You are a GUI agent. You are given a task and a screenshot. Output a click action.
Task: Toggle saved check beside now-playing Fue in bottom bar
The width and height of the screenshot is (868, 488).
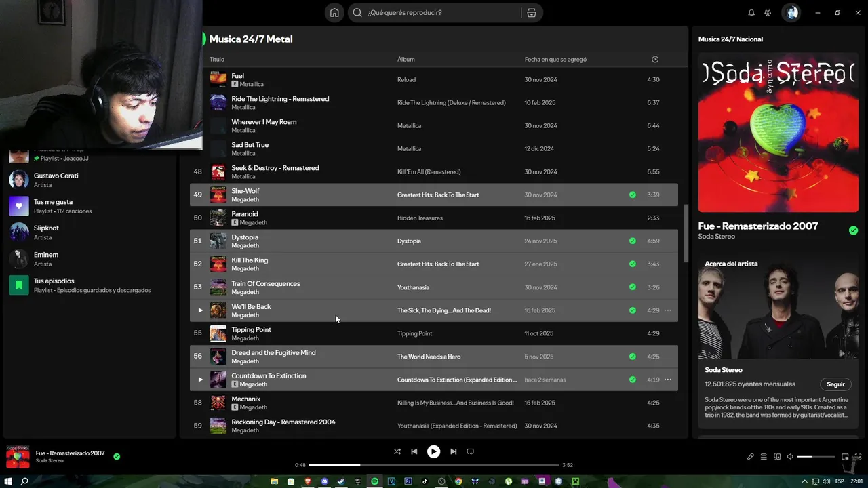coord(117,457)
